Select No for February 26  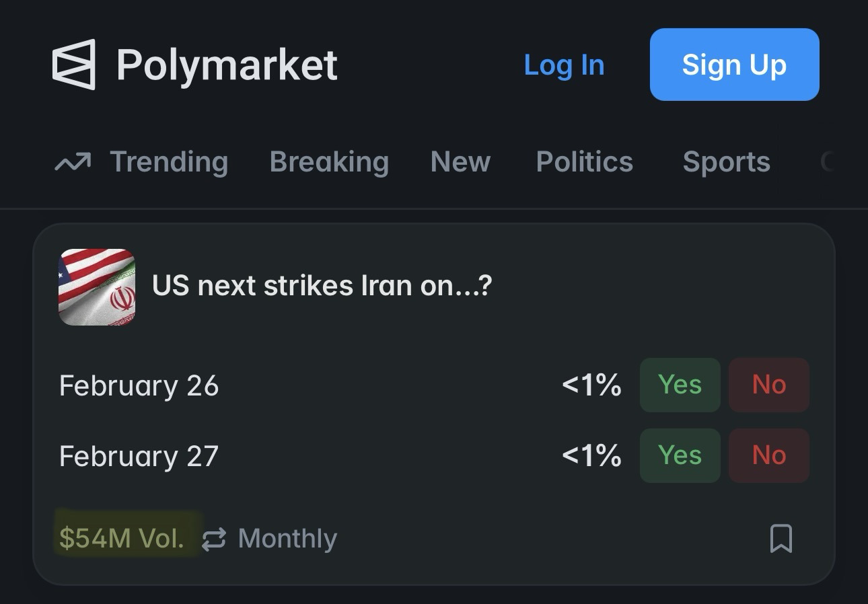[x=768, y=385]
